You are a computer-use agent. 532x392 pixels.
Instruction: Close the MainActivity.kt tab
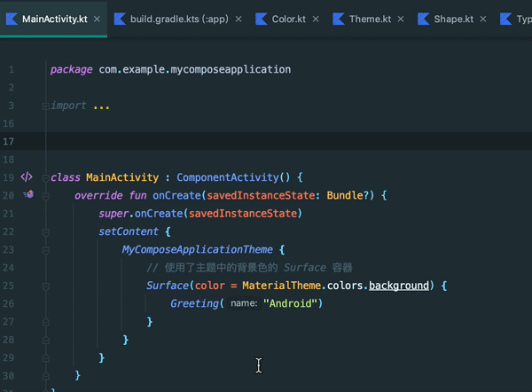(97, 19)
